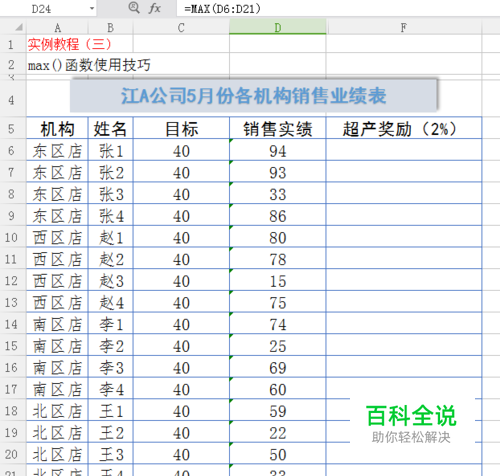The height and width of the screenshot is (476, 500).
Task: Click the cell with value 69
Action: tap(278, 367)
